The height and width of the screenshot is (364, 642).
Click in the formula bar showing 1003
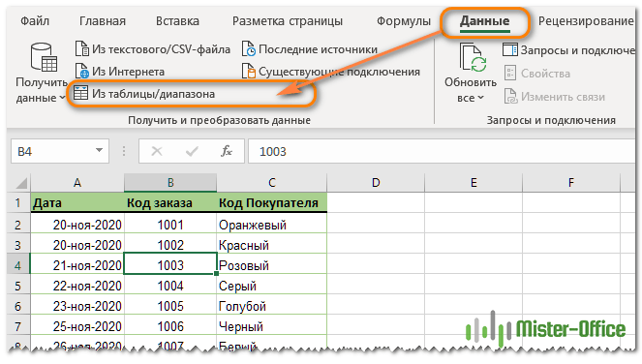click(443, 151)
